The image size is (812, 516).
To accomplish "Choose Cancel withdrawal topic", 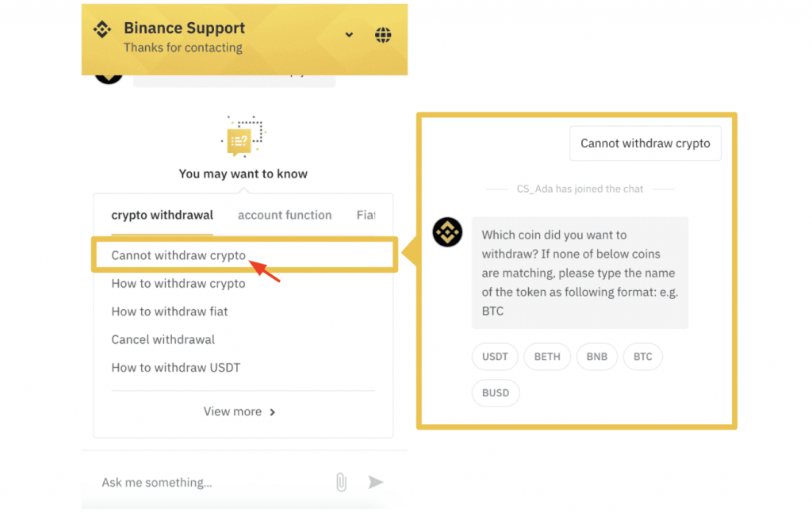I will [163, 339].
